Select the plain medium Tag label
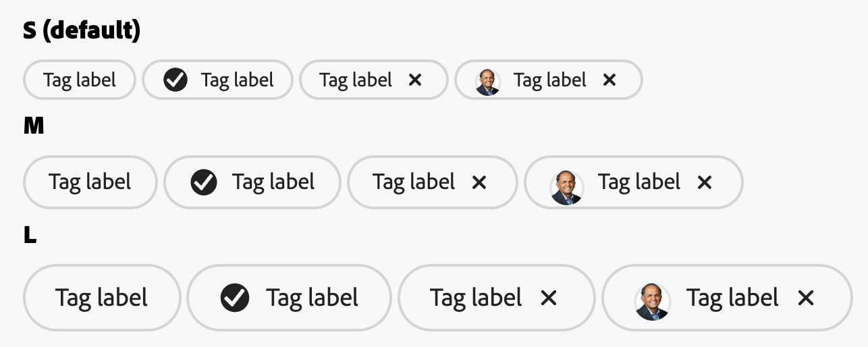This screenshot has width=868, height=347. 90,182
